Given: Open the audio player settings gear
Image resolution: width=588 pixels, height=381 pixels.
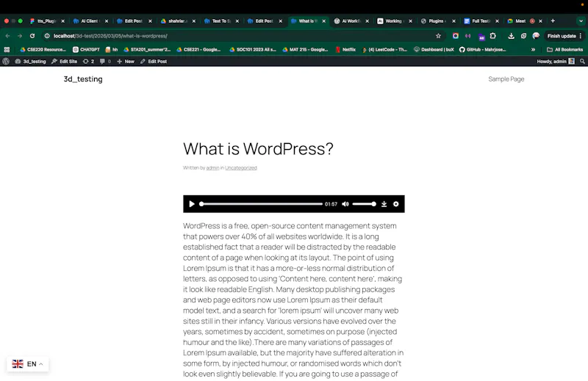Looking at the screenshot, I should click(396, 204).
